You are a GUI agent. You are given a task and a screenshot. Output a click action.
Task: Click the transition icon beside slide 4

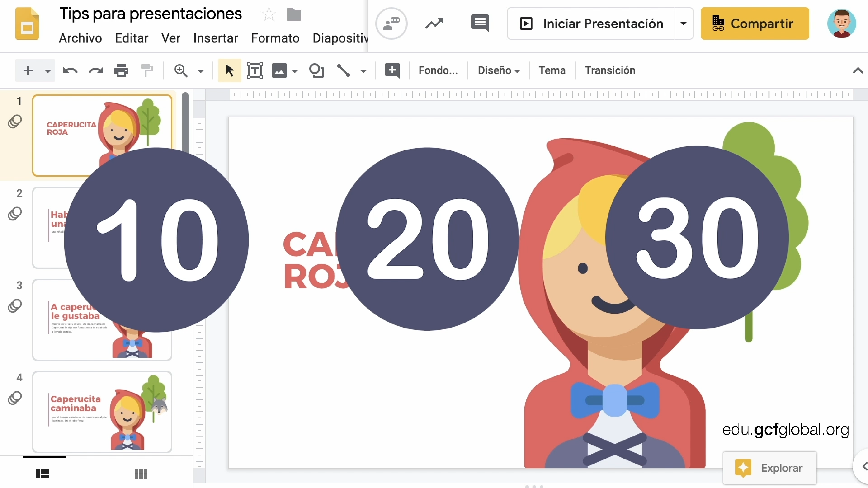pyautogui.click(x=15, y=398)
